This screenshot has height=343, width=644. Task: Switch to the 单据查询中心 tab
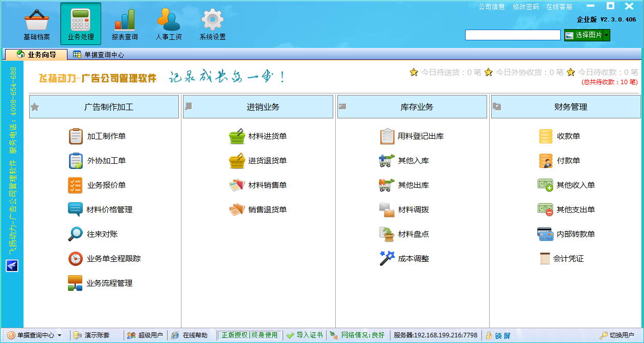tap(99, 55)
